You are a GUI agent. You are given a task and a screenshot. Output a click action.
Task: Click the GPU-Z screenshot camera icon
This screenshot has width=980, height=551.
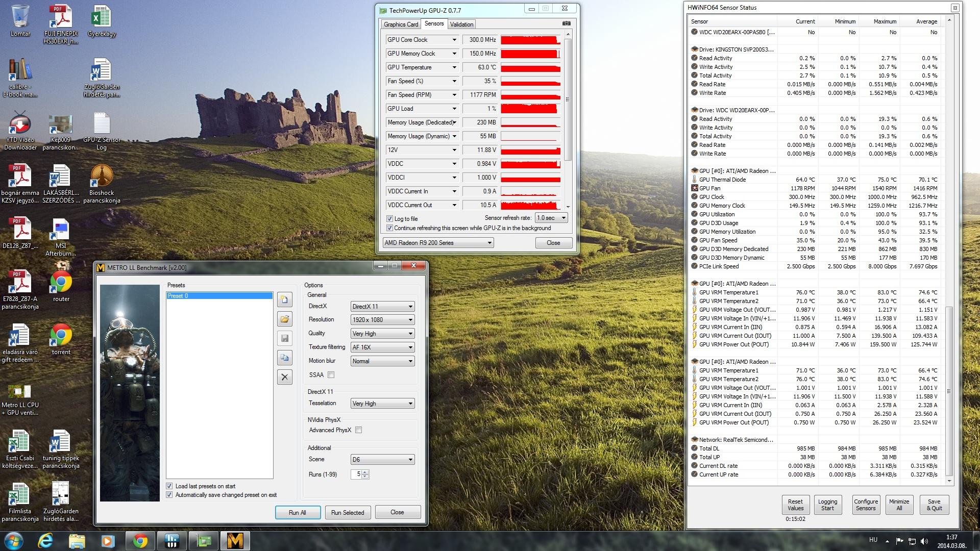tap(566, 23)
